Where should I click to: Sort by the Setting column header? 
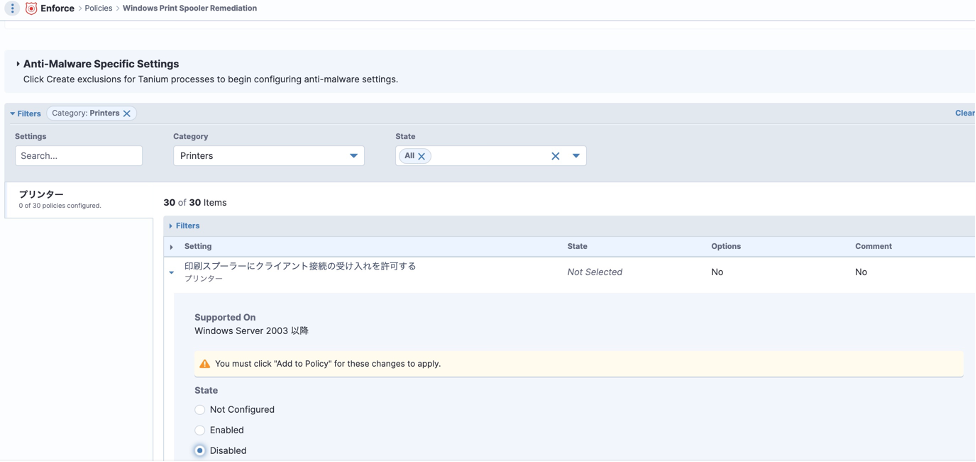(x=198, y=247)
